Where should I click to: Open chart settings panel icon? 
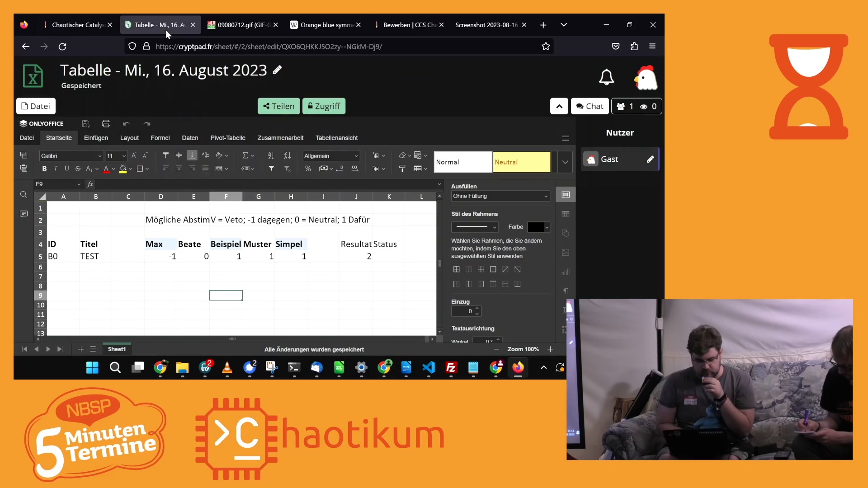(x=566, y=272)
